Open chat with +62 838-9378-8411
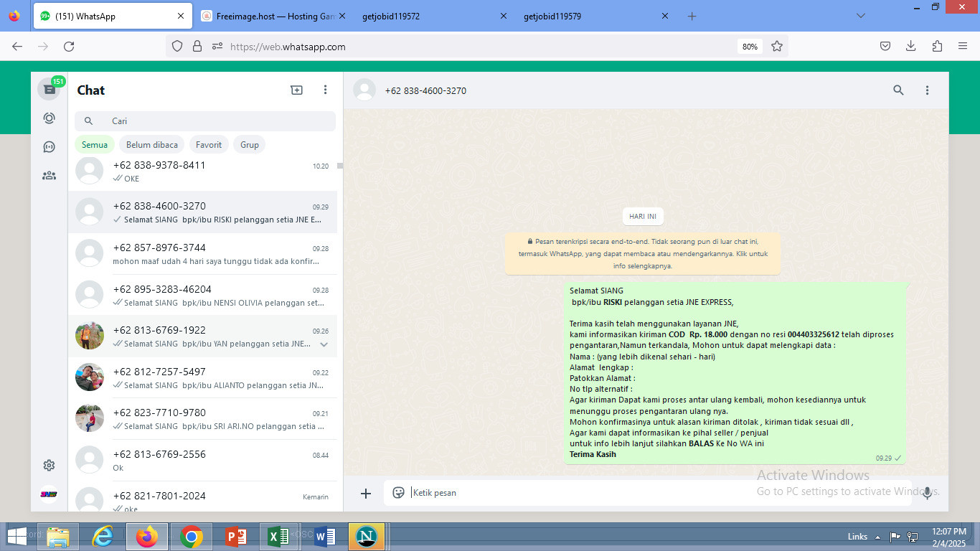 (x=202, y=171)
